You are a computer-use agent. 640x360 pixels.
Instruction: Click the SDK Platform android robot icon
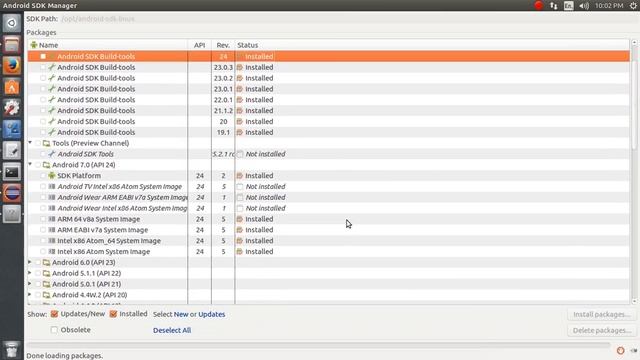coord(52,176)
